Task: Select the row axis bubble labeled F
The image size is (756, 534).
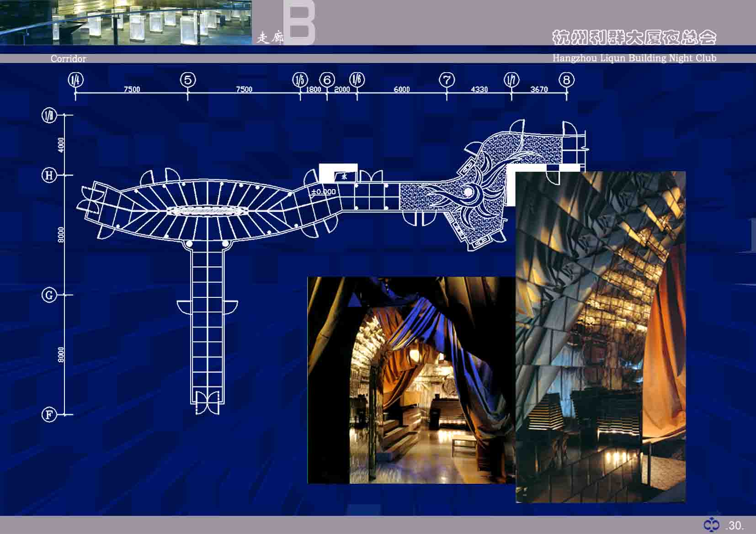Action: (49, 415)
